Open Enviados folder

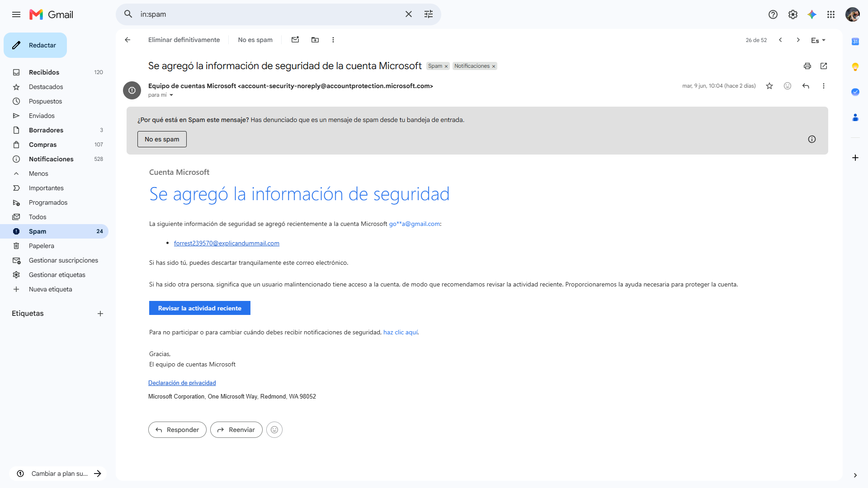[x=54, y=116]
